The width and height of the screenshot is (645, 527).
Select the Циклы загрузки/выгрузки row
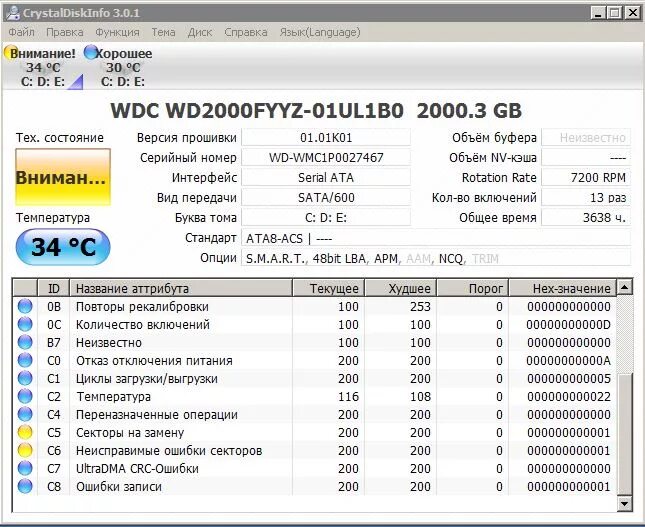click(x=315, y=378)
